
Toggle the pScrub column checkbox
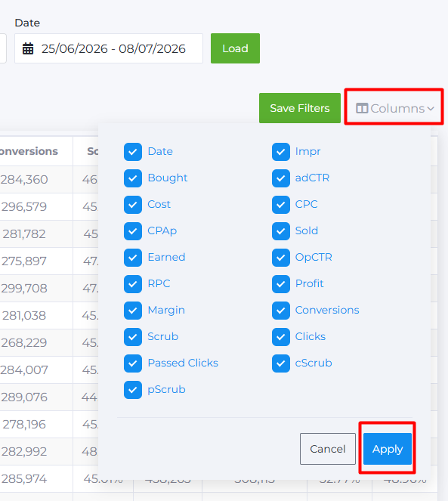(x=133, y=390)
